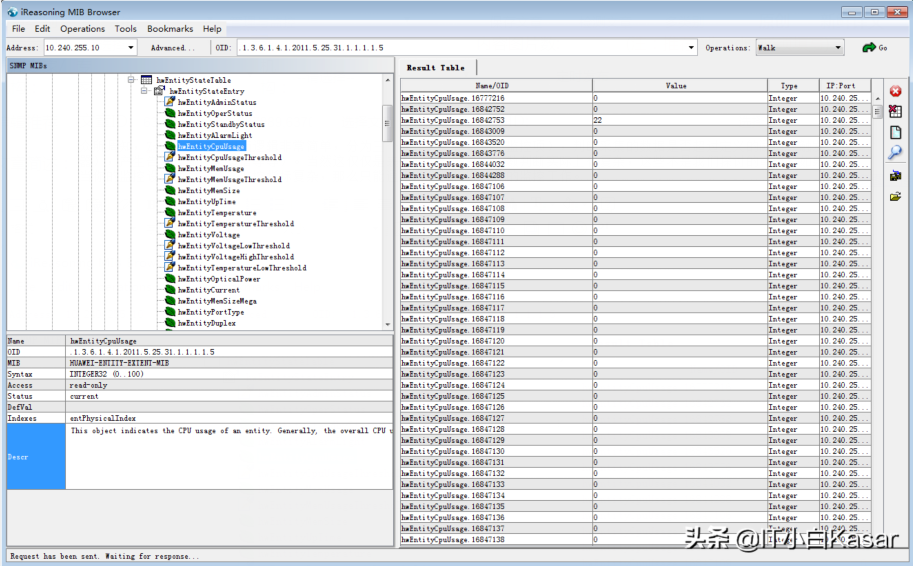
Task: Click the HUAWEI-ENTITY-EXTENT-MIB value cell
Action: (x=229, y=363)
